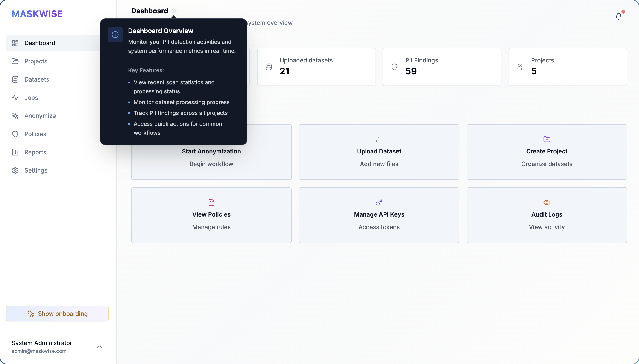Click "View activity" subtitle text
The width and height of the screenshot is (639, 364).
pyautogui.click(x=547, y=227)
